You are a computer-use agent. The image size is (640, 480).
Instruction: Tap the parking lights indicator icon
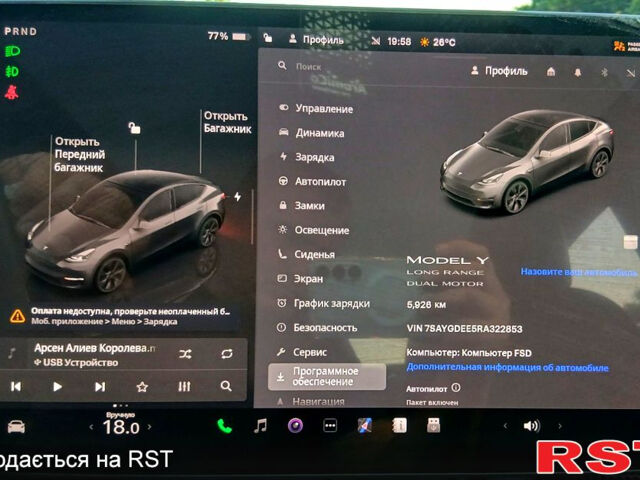[12, 72]
